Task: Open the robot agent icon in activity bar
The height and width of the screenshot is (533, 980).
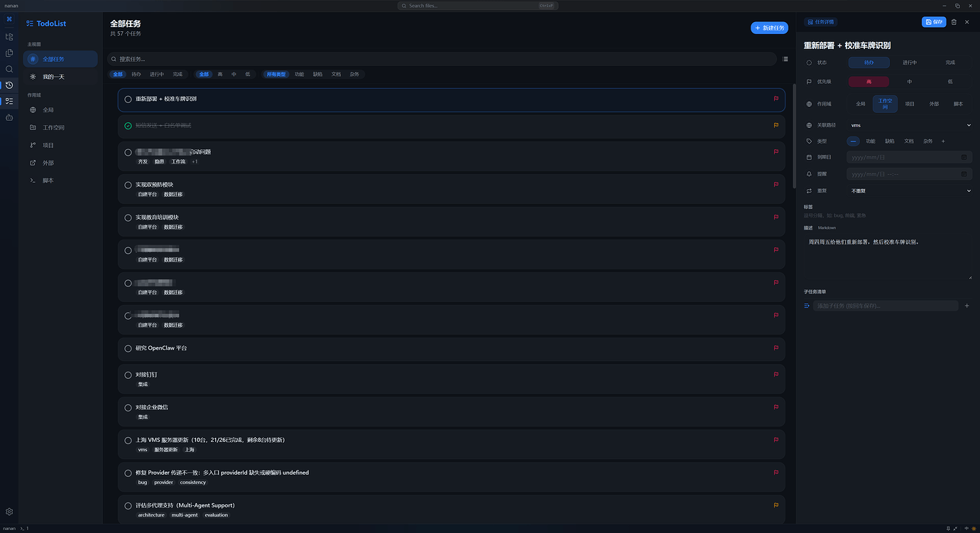Action: point(9,117)
